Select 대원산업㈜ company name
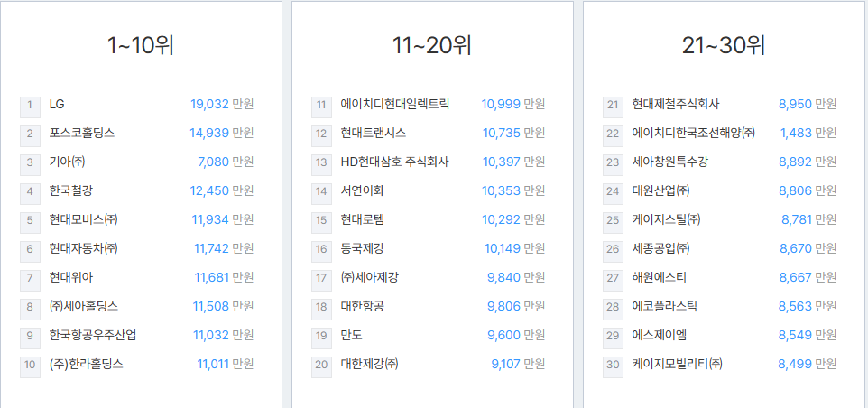Screen dimensions: 868x408 tap(660, 191)
